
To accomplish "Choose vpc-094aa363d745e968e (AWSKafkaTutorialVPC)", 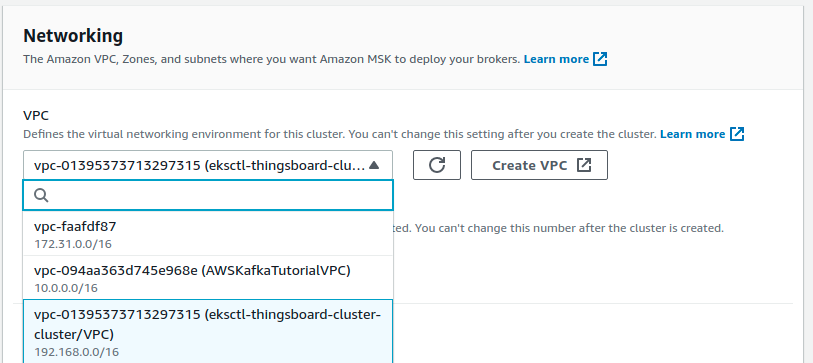I will click(x=208, y=277).
